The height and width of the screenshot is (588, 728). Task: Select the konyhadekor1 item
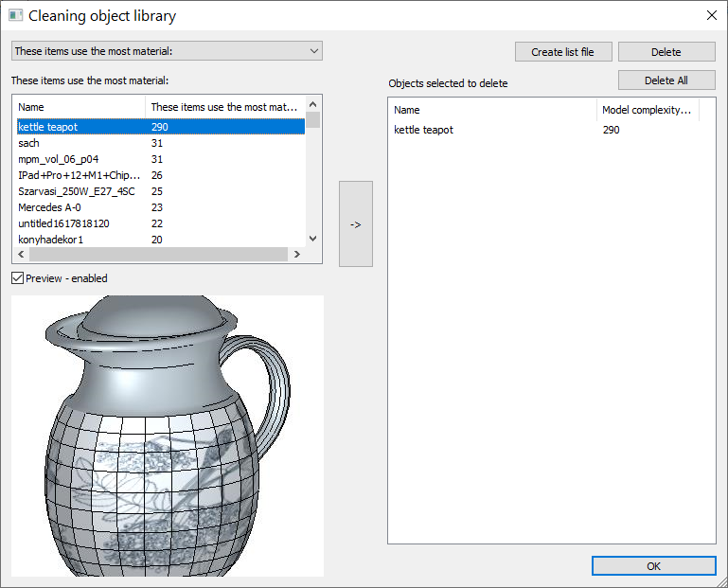tap(51, 240)
